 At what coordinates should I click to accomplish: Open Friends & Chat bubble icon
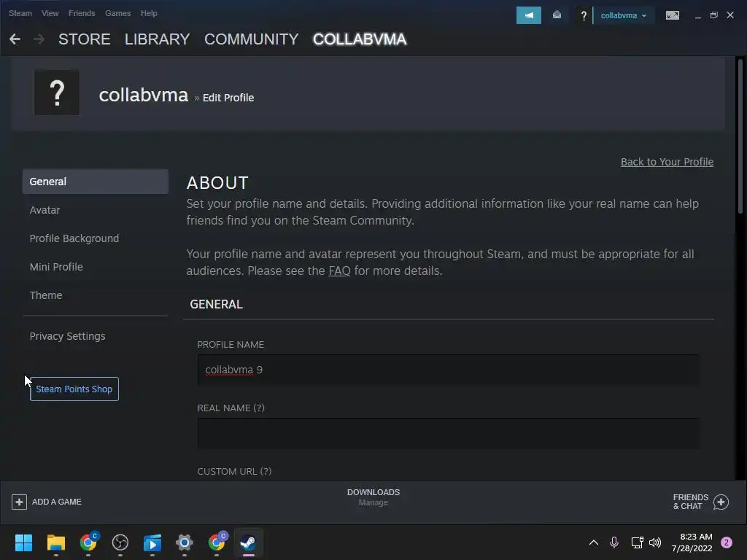(x=721, y=502)
